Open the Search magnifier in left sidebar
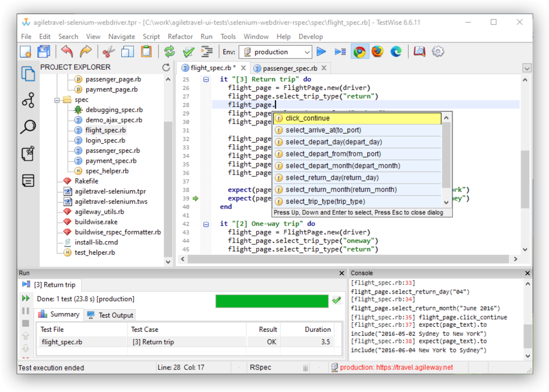This screenshot has height=392, width=549. point(28,127)
